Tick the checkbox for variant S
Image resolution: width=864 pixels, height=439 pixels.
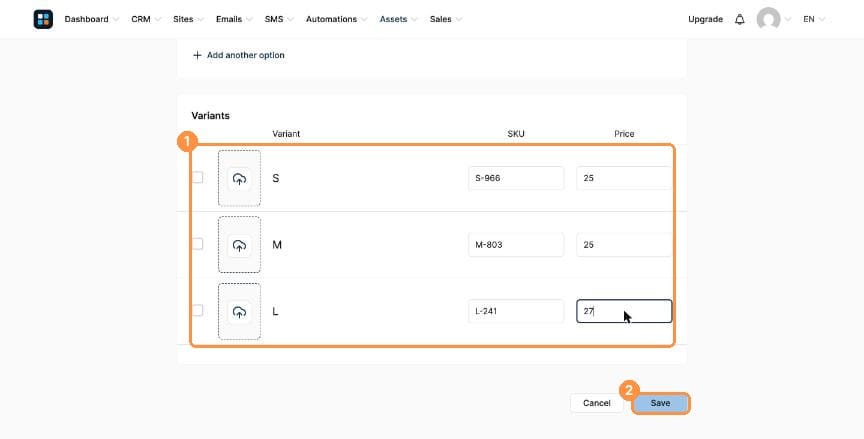click(197, 177)
